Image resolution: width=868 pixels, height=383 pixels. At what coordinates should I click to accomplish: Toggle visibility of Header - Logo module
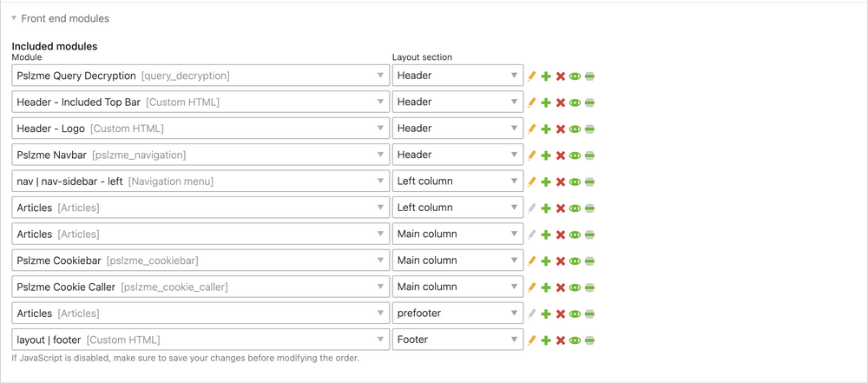click(x=575, y=129)
